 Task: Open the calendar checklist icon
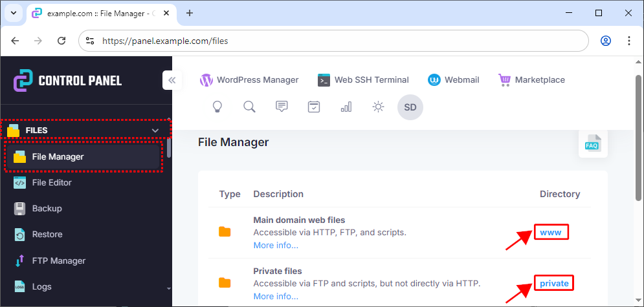coord(314,107)
